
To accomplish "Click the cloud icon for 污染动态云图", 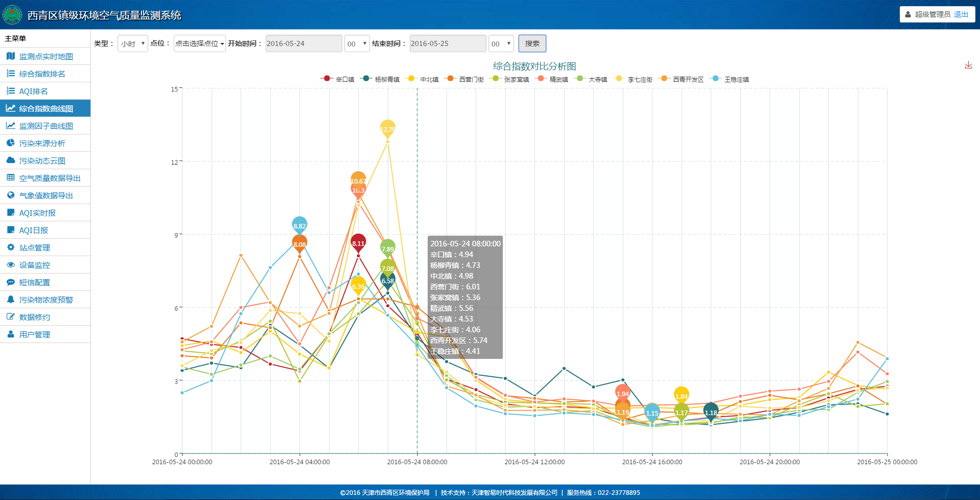I will click(x=10, y=161).
